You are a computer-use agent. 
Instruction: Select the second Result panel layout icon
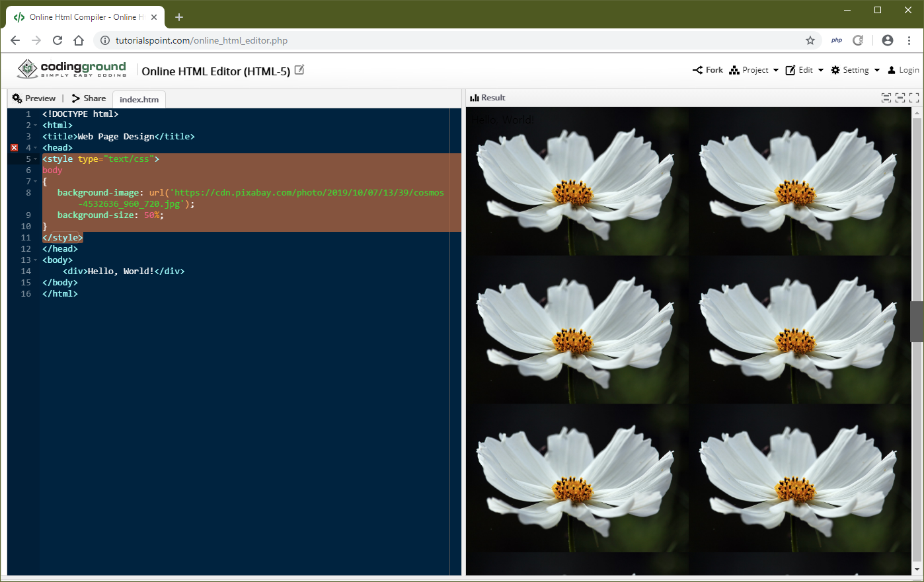point(900,98)
